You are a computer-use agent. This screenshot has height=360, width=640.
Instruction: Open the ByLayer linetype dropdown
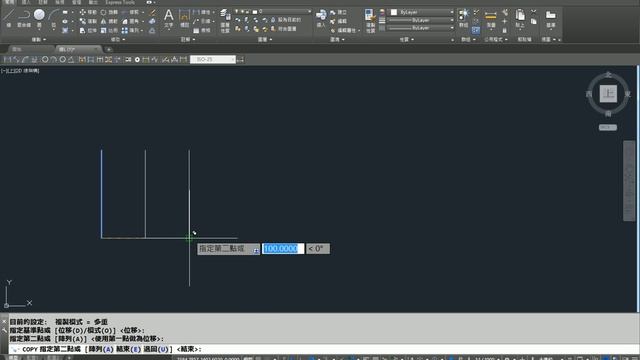click(x=422, y=28)
